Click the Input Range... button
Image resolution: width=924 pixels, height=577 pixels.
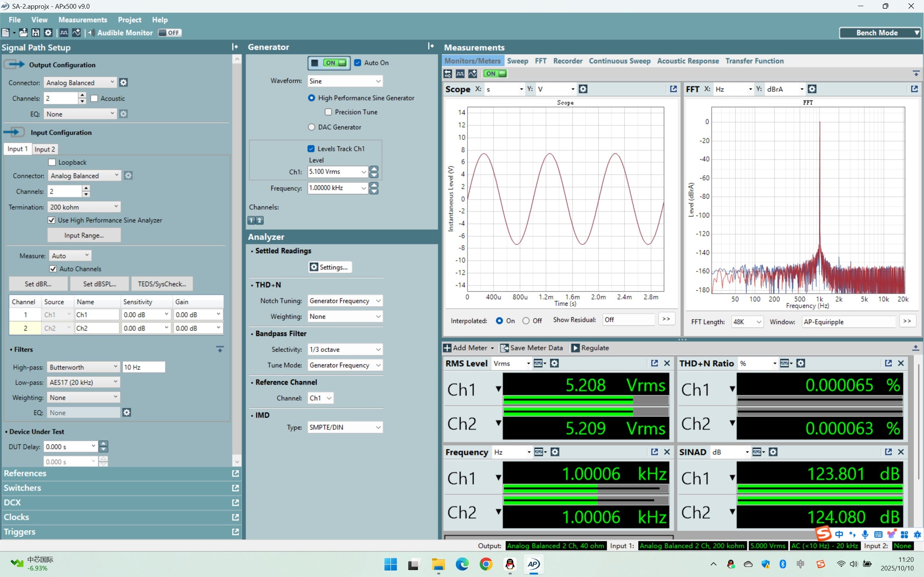pos(84,235)
